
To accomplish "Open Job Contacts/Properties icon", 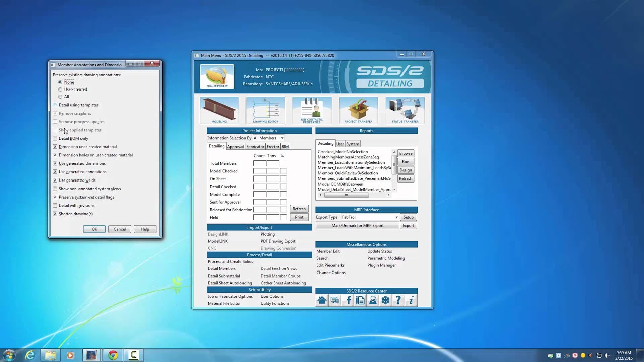I will (312, 110).
